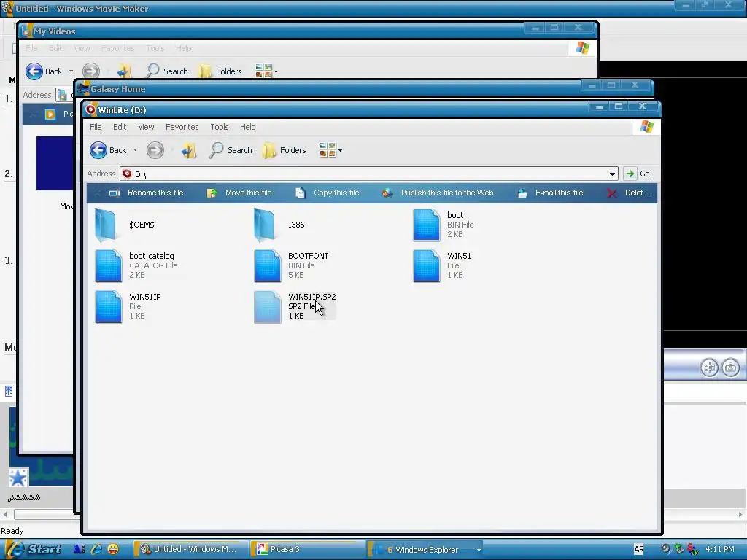Select the boot.catalog file icon

(x=109, y=265)
